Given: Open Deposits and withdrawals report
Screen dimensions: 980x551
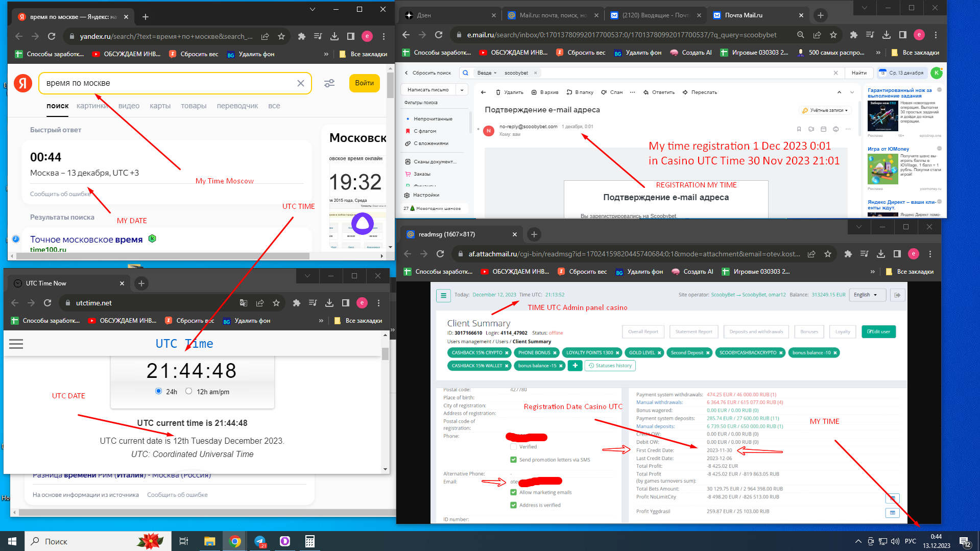Looking at the screenshot, I should coord(756,332).
